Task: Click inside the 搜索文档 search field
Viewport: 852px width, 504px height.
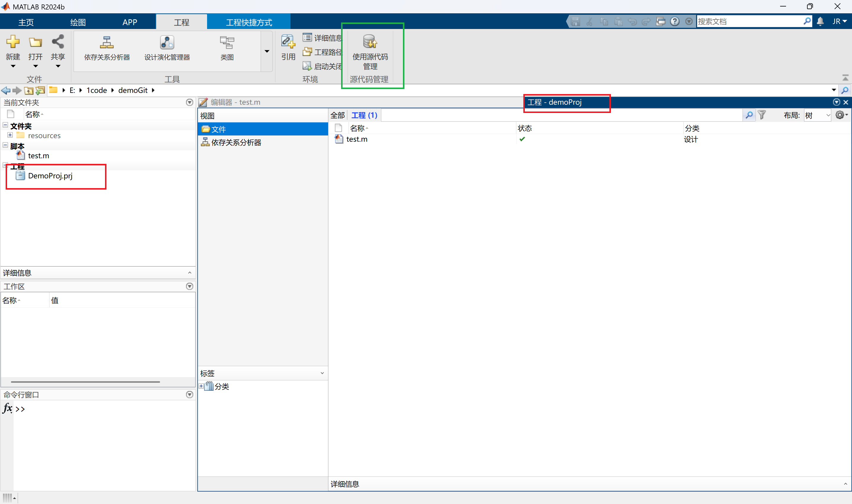Action: coord(747,21)
